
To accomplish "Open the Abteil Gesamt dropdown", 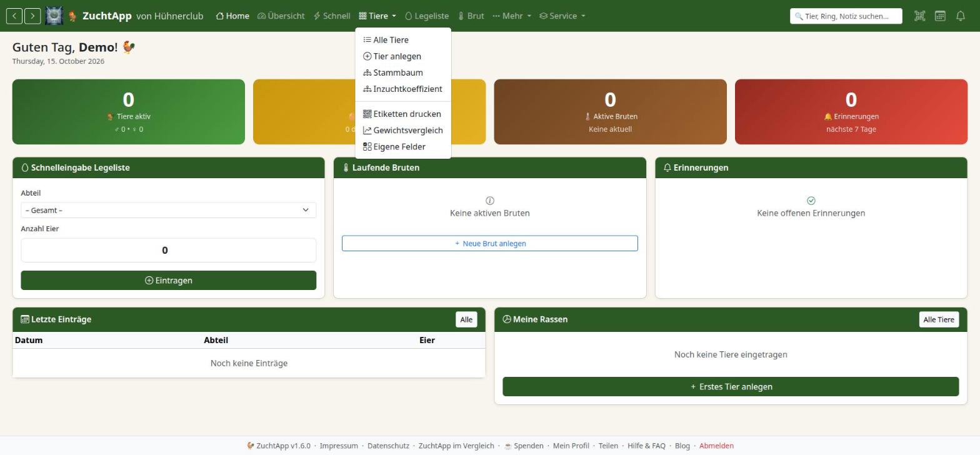I will tap(168, 210).
